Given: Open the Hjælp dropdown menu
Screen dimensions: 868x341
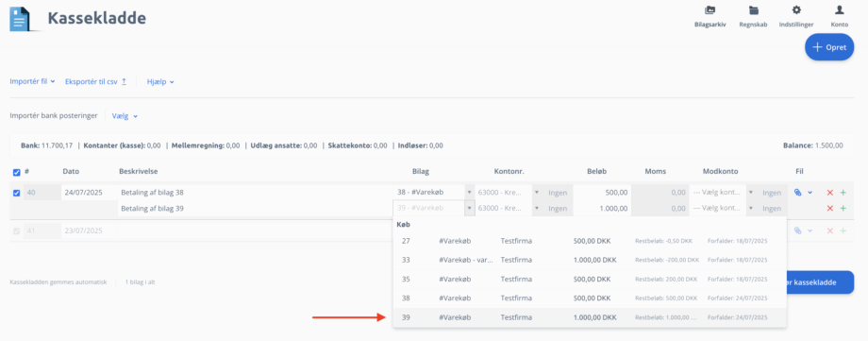Looking at the screenshot, I should pyautogui.click(x=160, y=81).
